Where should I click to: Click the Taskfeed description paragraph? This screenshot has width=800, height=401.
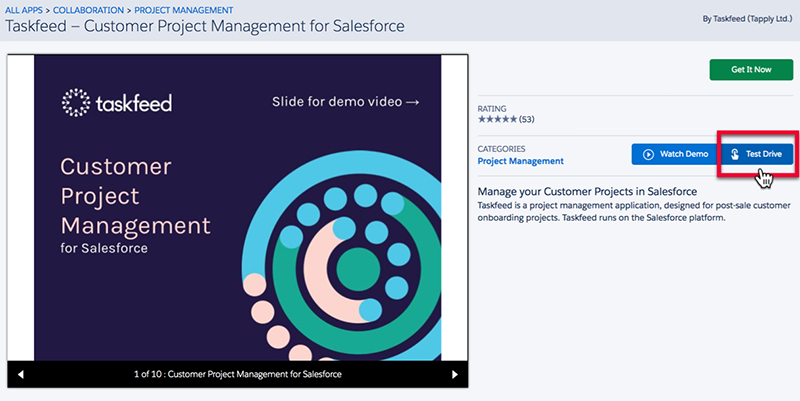[x=634, y=212]
